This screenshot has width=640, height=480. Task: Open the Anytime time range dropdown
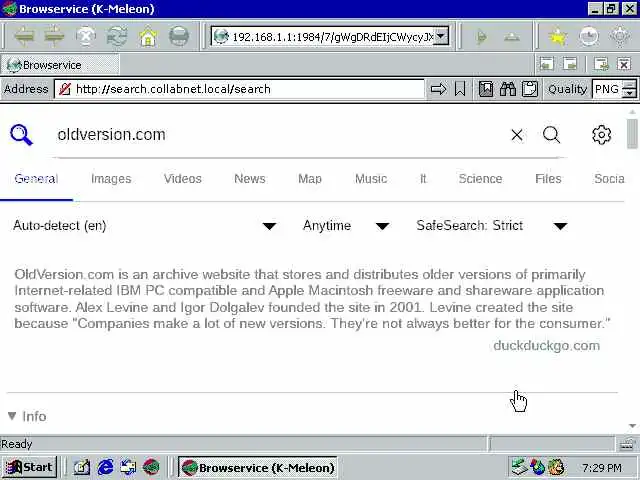pos(347,226)
